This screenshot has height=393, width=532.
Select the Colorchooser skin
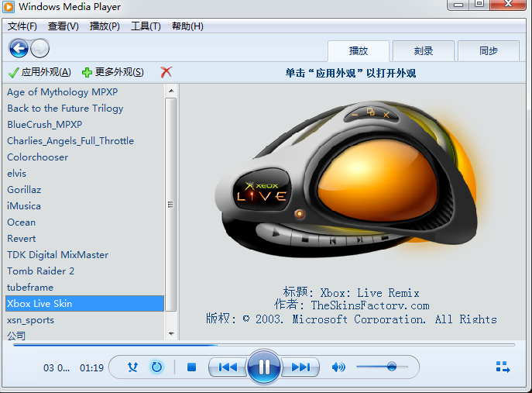point(85,157)
